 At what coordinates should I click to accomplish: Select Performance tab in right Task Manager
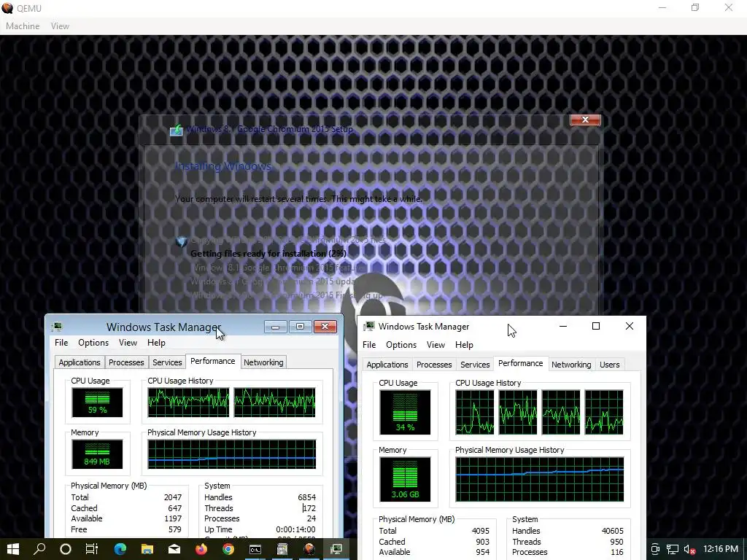point(521,363)
